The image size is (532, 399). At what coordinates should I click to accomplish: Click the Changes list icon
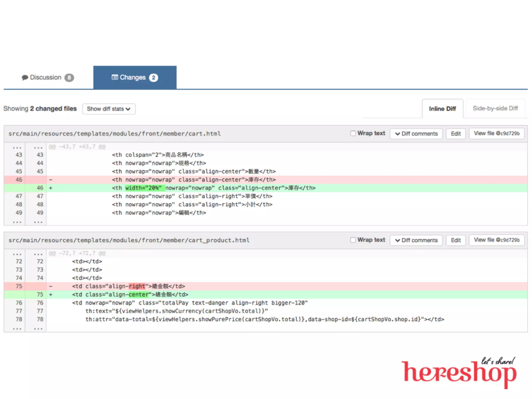[115, 77]
